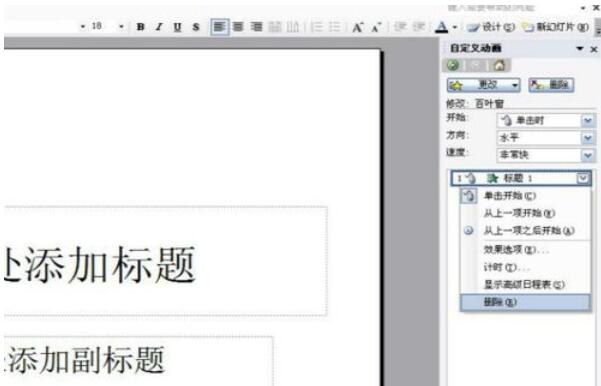
Task: Toggle underline text formatting
Action: tap(177, 27)
